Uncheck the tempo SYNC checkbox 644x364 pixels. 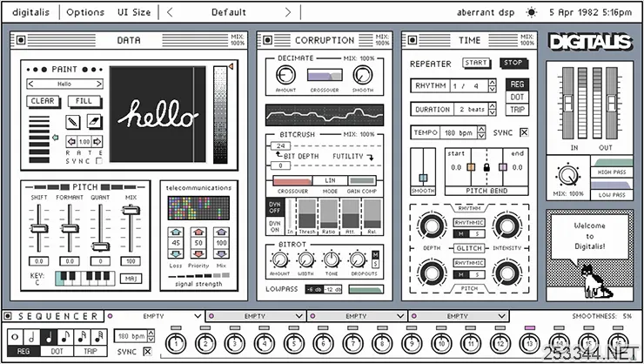point(524,132)
